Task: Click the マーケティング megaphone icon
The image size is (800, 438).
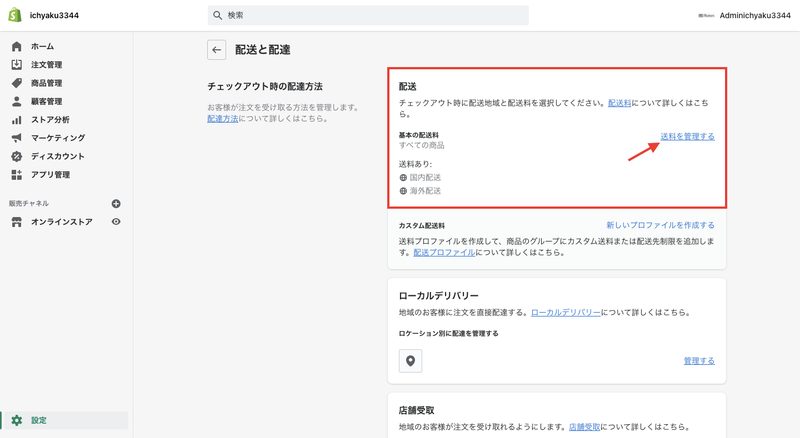Action: click(x=17, y=138)
